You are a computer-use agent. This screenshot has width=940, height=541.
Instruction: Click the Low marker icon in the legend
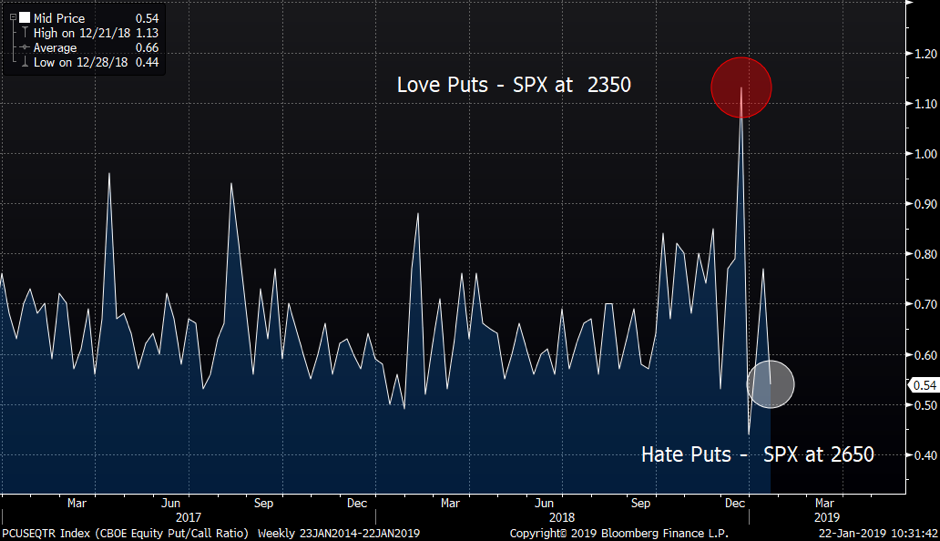click(x=25, y=62)
